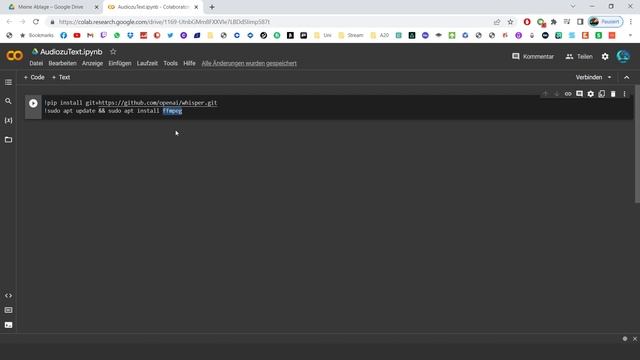Image resolution: width=640 pixels, height=360 pixels.
Task: Add a comment to the cell
Action: click(x=579, y=94)
